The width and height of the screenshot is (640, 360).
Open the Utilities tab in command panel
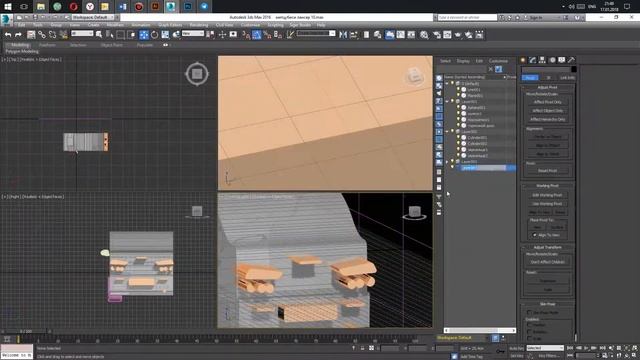coord(571,60)
